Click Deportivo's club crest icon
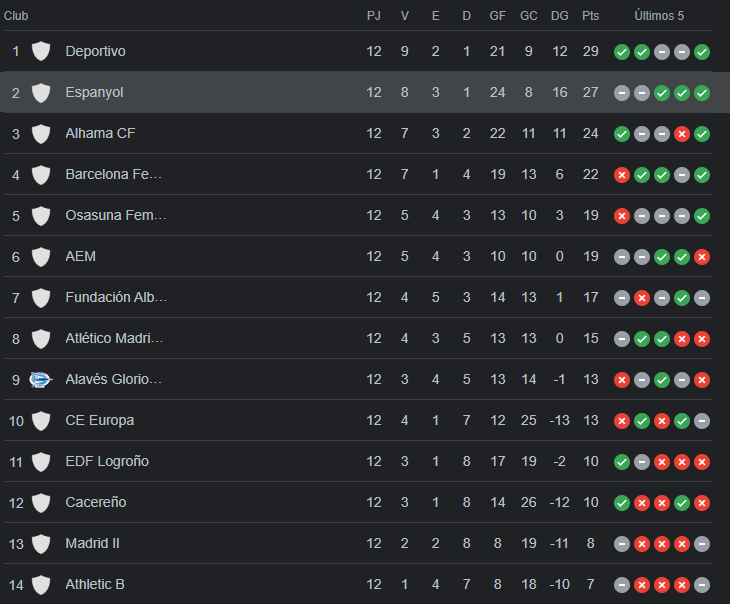This screenshot has width=730, height=604. [41, 51]
